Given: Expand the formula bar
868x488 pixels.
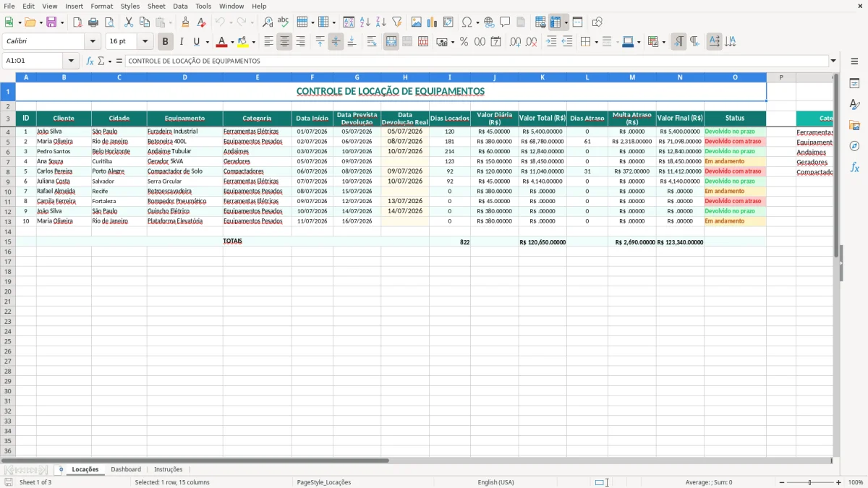Looking at the screenshot, I should 833,61.
